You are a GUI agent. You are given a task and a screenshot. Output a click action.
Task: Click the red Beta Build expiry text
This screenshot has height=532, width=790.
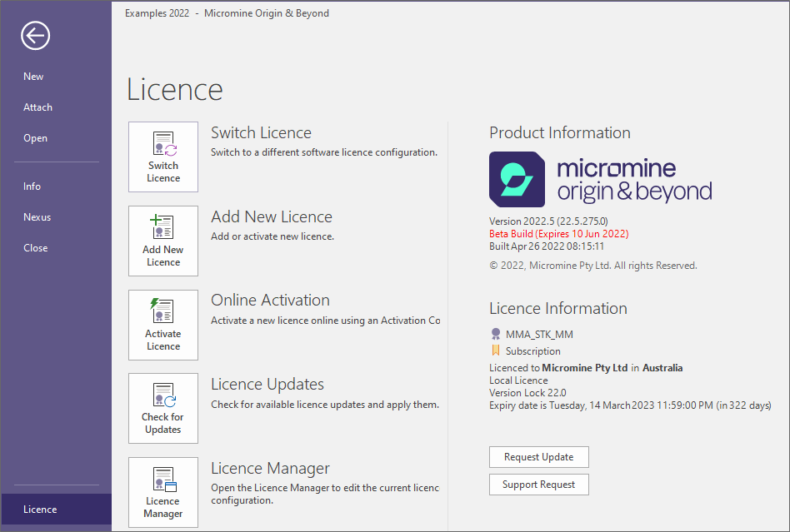(x=558, y=234)
